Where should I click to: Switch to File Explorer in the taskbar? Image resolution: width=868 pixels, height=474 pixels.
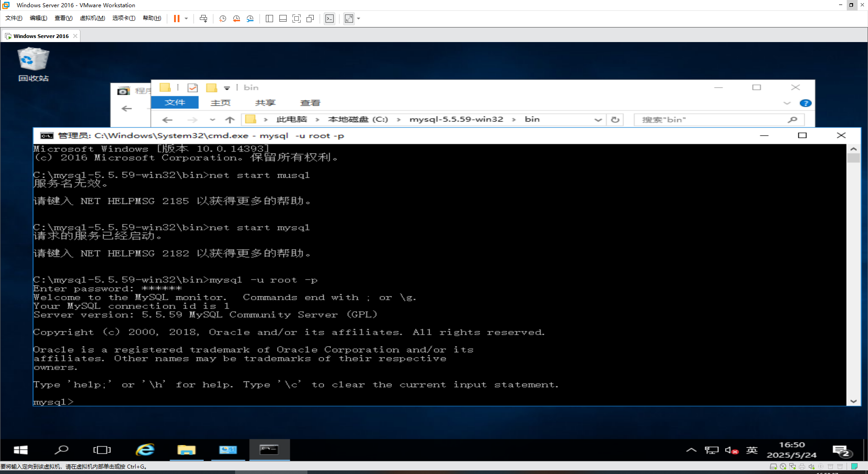(x=186, y=450)
